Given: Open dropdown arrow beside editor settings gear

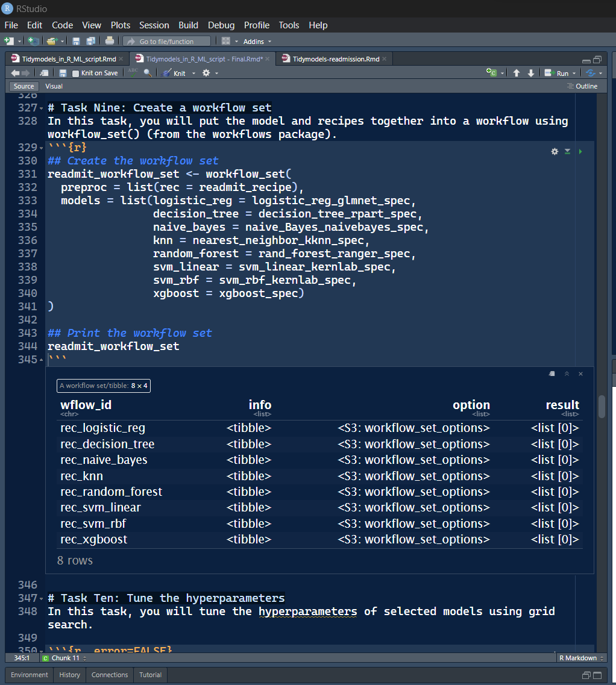Looking at the screenshot, I should click(216, 74).
